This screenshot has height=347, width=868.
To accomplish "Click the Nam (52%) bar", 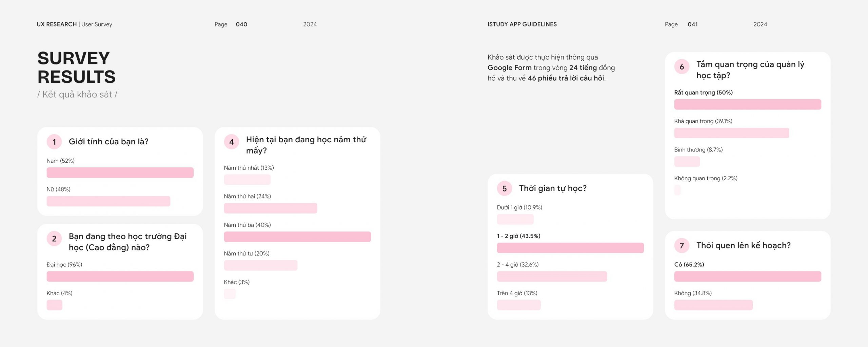I will (120, 173).
